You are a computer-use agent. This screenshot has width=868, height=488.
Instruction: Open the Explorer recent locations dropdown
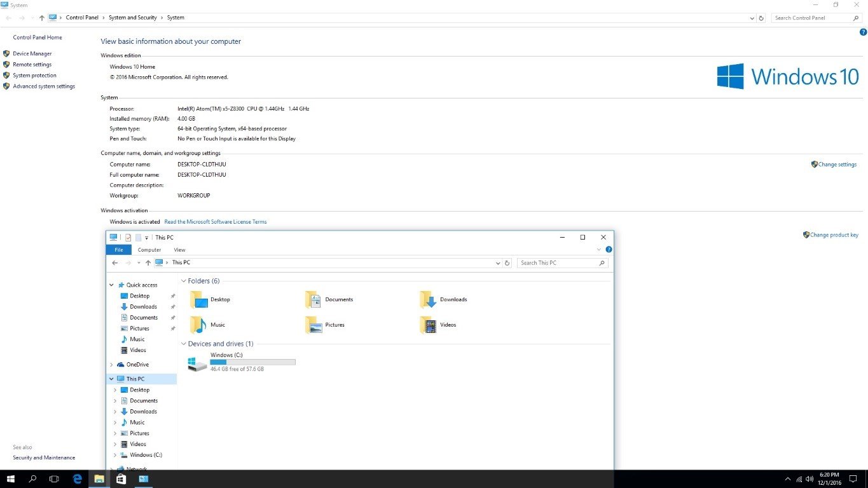pyautogui.click(x=139, y=262)
